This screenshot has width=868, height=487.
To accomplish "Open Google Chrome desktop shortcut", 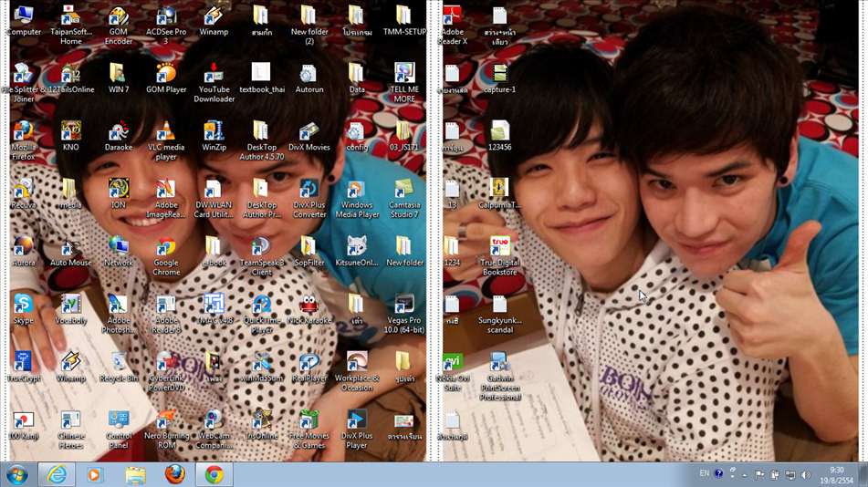I will 166,256.
